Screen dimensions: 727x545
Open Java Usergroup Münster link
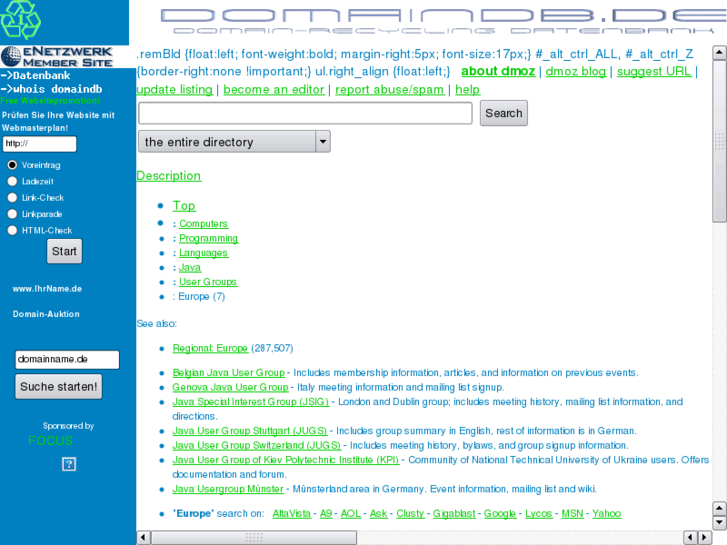(x=228, y=489)
